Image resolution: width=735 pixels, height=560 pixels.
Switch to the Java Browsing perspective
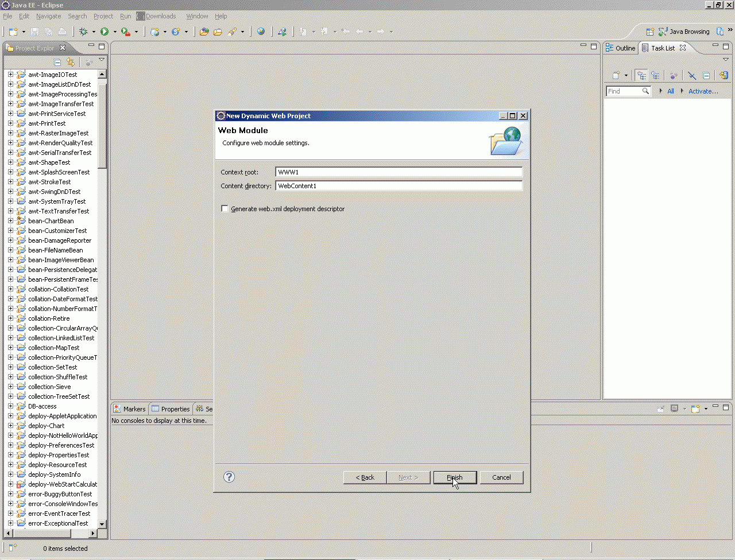pyautogui.click(x=684, y=32)
